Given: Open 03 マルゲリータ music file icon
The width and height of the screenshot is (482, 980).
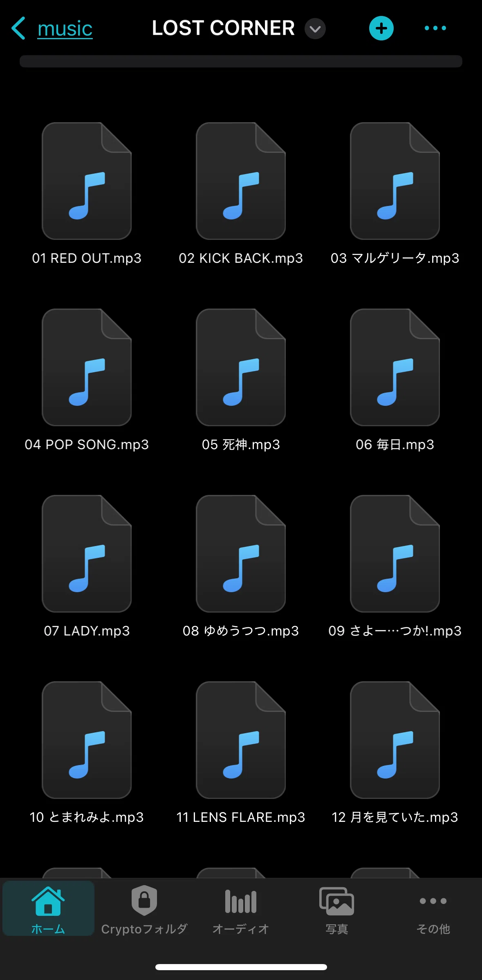Looking at the screenshot, I should pos(395,181).
